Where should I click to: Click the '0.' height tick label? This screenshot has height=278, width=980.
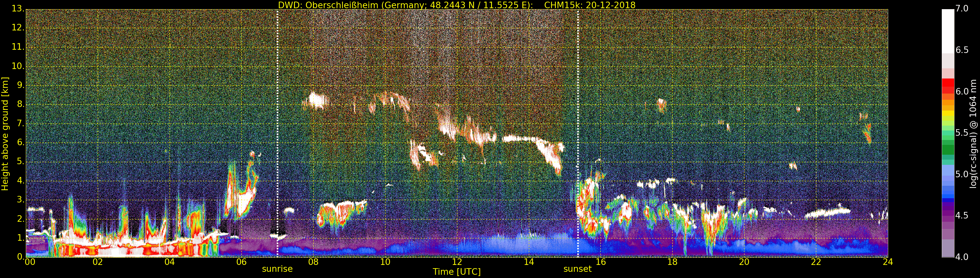21,257
